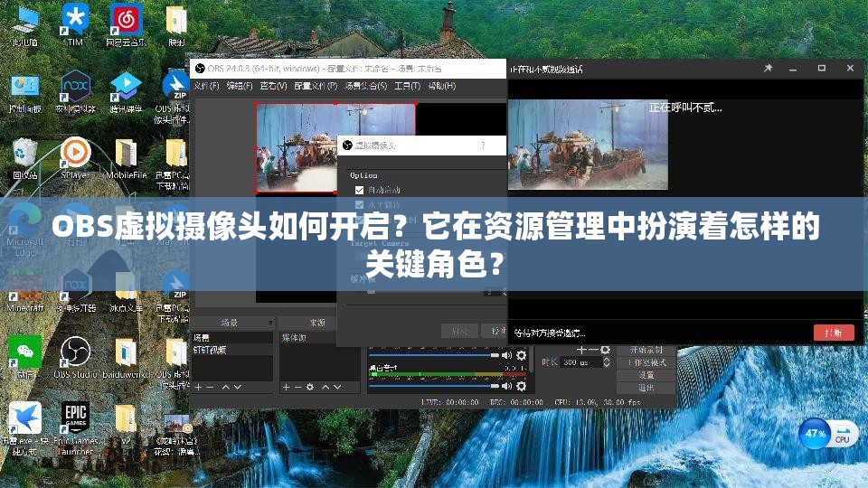Open the Sources panel header 来源
This screenshot has height=488, width=868.
317,323
